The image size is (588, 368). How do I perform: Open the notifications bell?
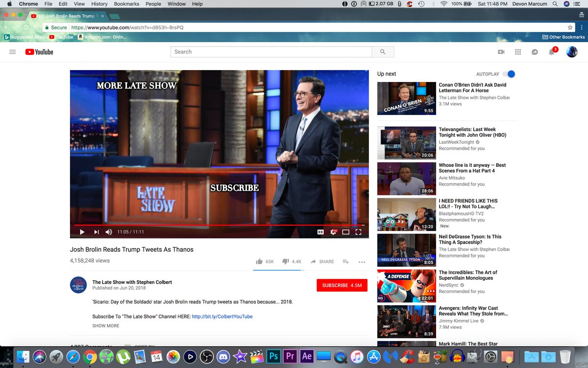point(552,52)
